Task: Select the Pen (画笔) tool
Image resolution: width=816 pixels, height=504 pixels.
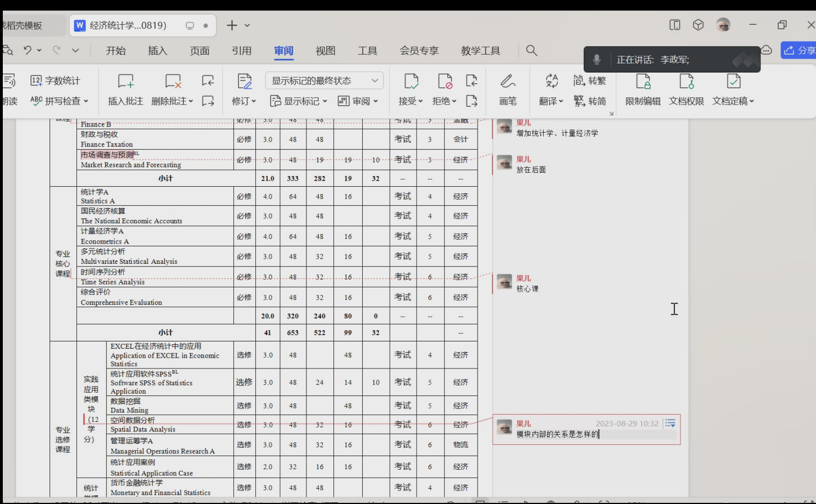Action: coord(507,82)
